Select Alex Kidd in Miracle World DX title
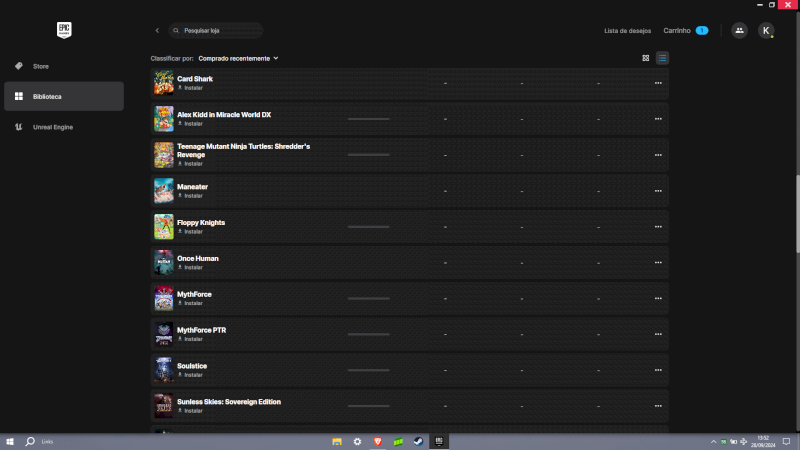This screenshot has width=800, height=450. [x=224, y=115]
